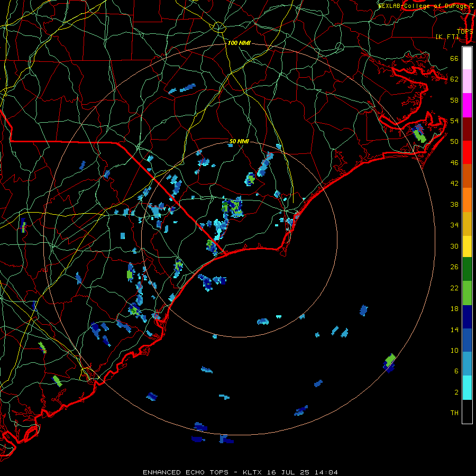
Task: Click the bright red 50 kft legend swatch
Action: click(x=467, y=152)
